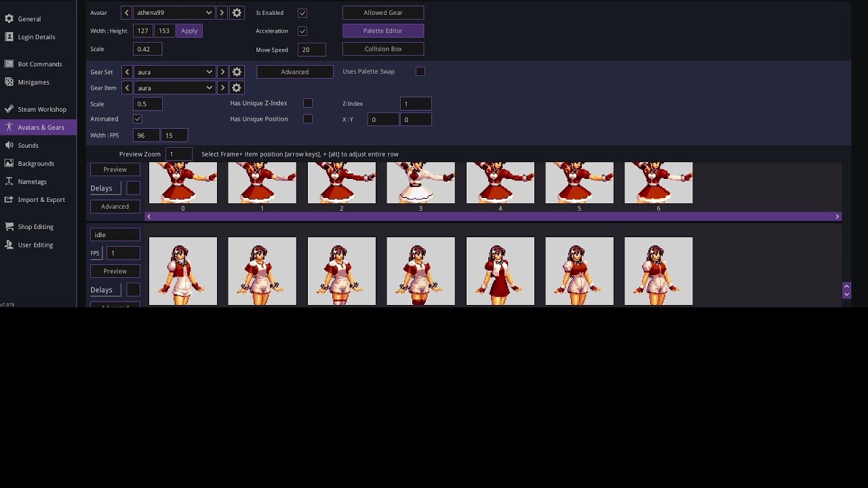Toggle Delays checkbox in upper animation row
This screenshot has width=868, height=488.
click(133, 188)
